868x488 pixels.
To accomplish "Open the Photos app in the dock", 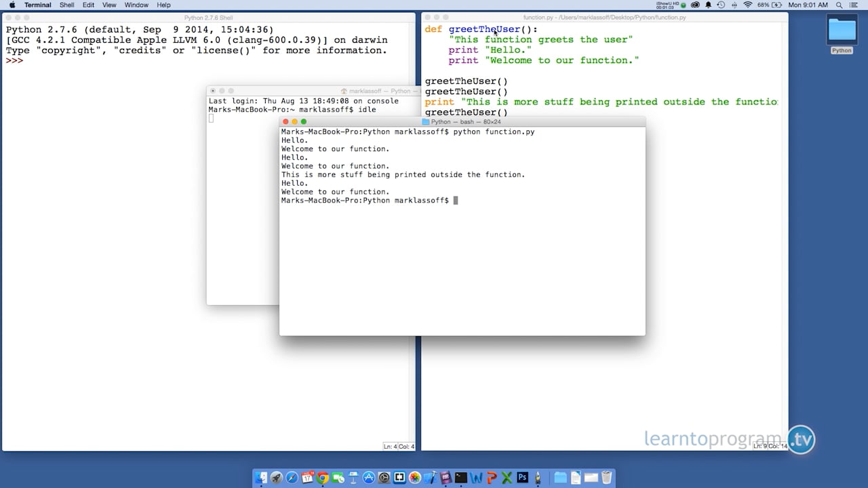I will (415, 478).
